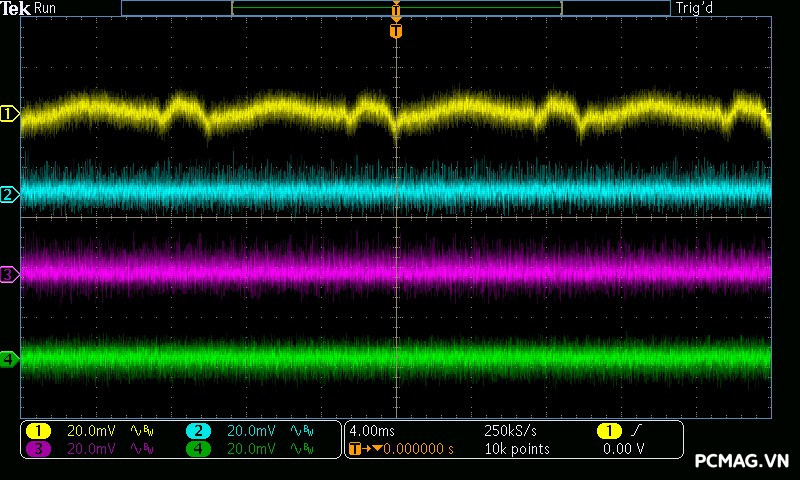800x480 pixels.
Task: Click channel 2 bandwidth limit icon
Action: pyautogui.click(x=300, y=431)
